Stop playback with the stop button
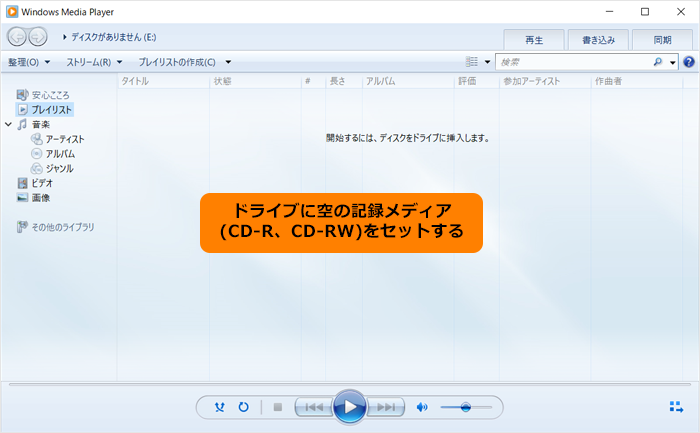 [278, 407]
